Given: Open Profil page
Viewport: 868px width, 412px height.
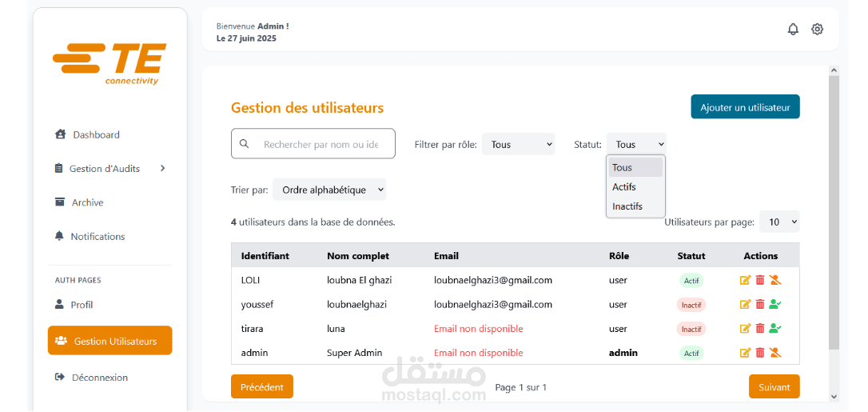Looking at the screenshot, I should [x=82, y=305].
